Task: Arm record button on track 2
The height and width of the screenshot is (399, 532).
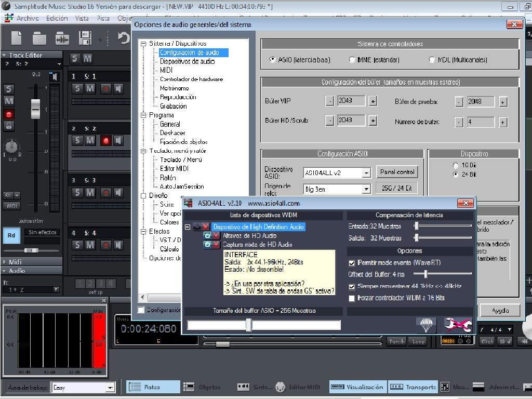Action: (105, 140)
